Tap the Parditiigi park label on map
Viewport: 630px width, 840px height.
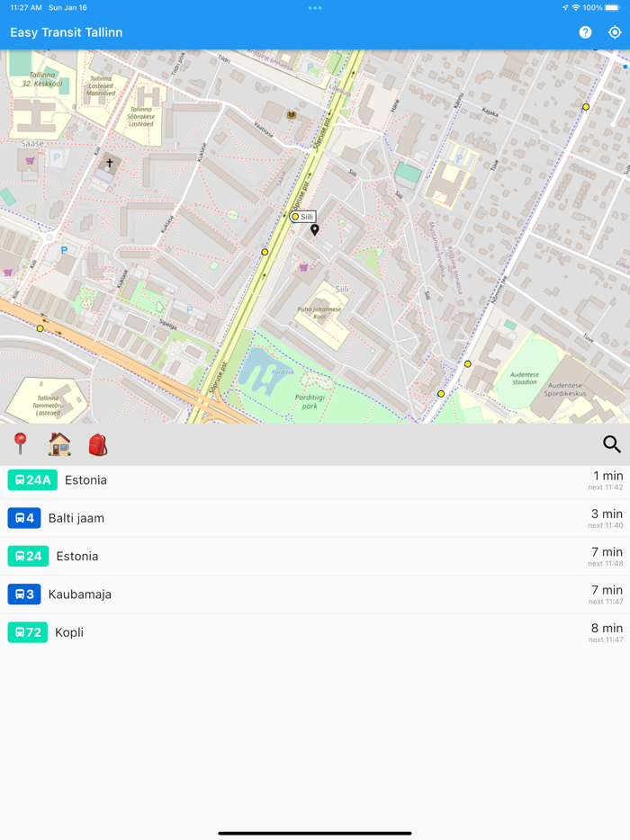pos(310,402)
